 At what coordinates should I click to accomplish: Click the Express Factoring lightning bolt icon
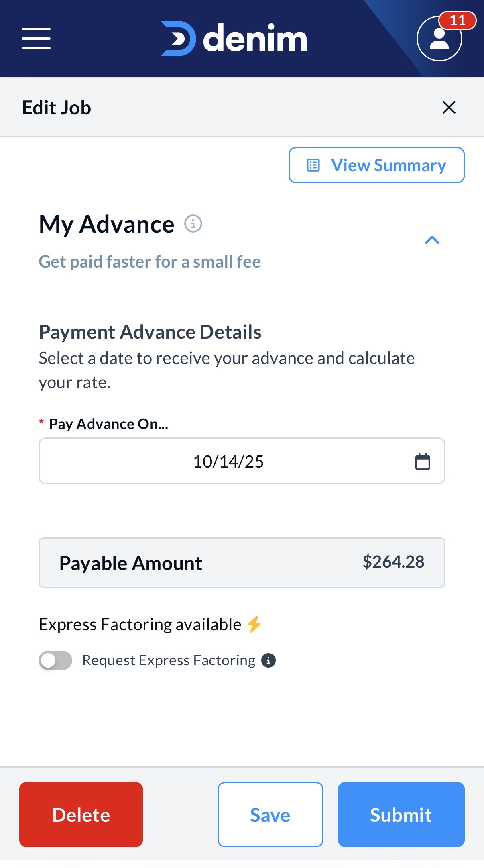(x=254, y=624)
